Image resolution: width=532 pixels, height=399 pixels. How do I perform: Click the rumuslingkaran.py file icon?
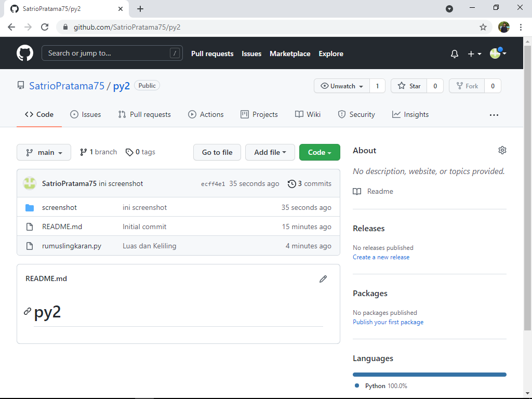[x=30, y=246]
